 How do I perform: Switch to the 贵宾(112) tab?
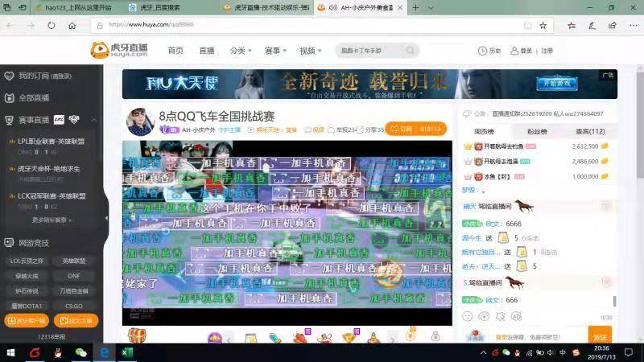(x=590, y=131)
